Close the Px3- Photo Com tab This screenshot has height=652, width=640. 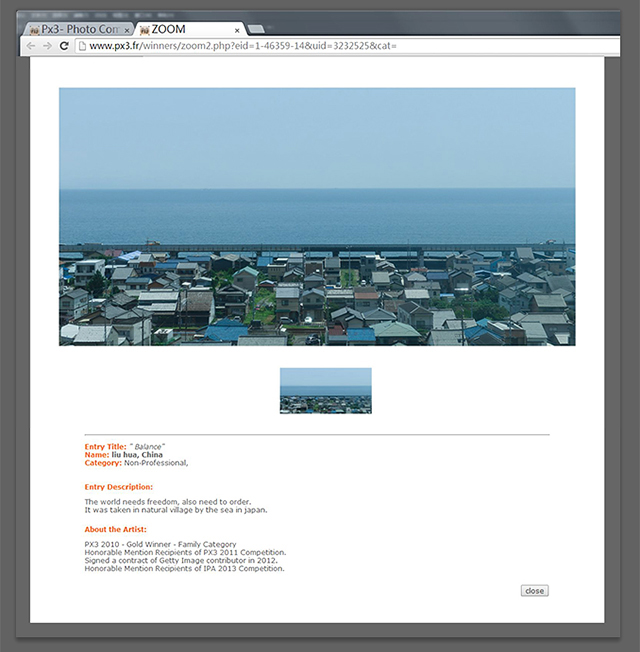click(x=128, y=30)
